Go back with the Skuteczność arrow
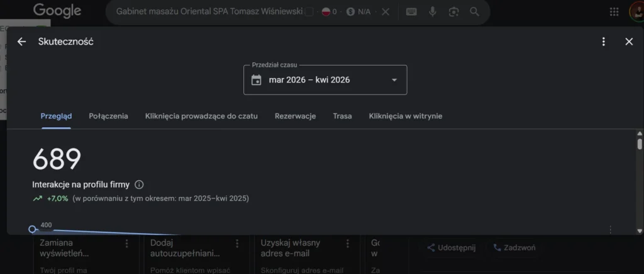Image resolution: width=644 pixels, height=274 pixels. 21,42
